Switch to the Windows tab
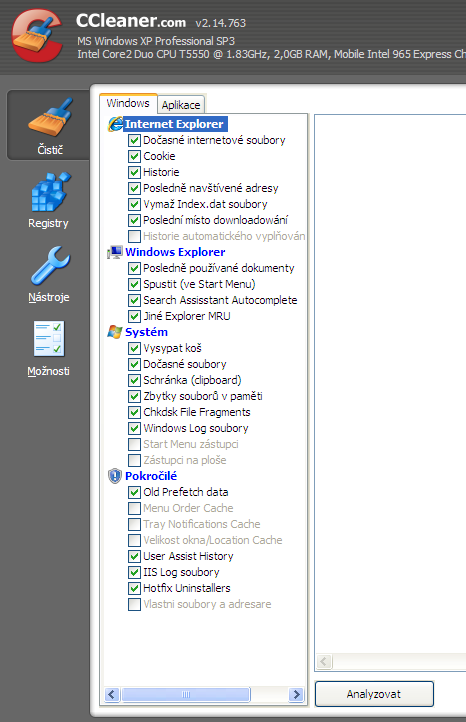 pyautogui.click(x=128, y=103)
